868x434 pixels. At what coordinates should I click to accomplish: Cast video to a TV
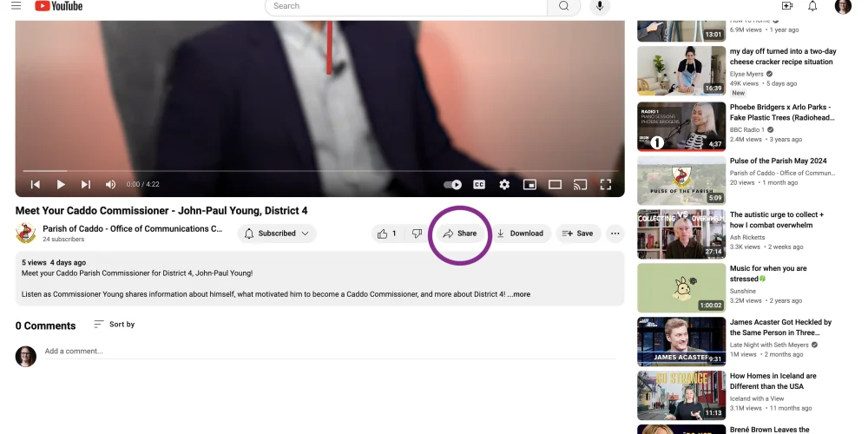click(x=581, y=184)
